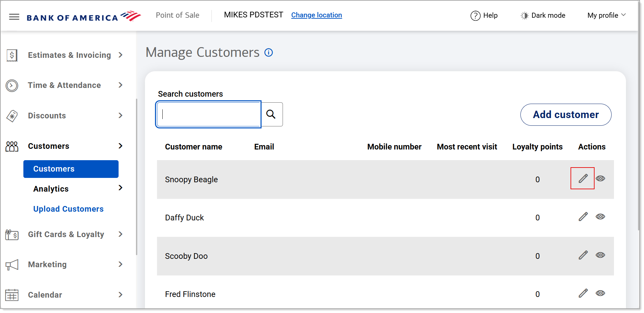Click inside the Search customers field
644x313 pixels.
pyautogui.click(x=208, y=114)
